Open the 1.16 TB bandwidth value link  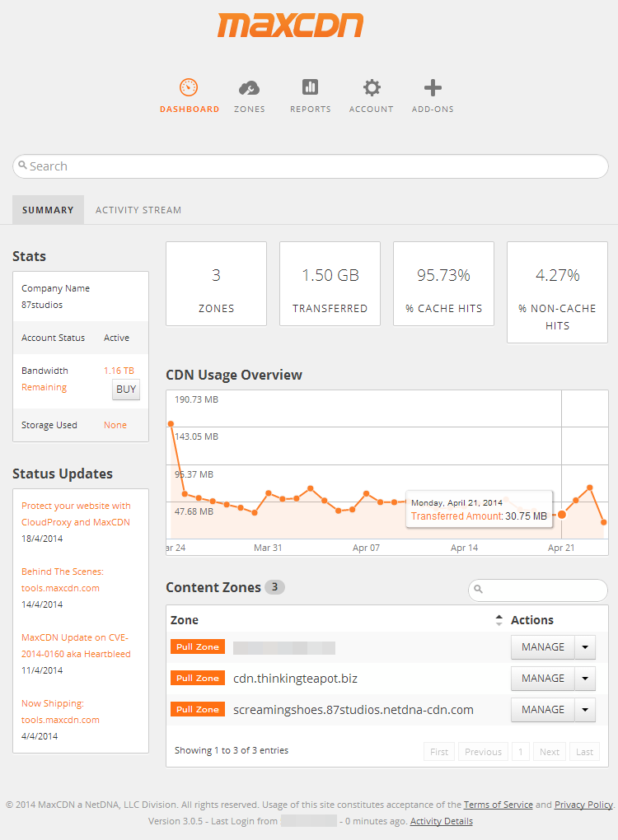pos(119,371)
